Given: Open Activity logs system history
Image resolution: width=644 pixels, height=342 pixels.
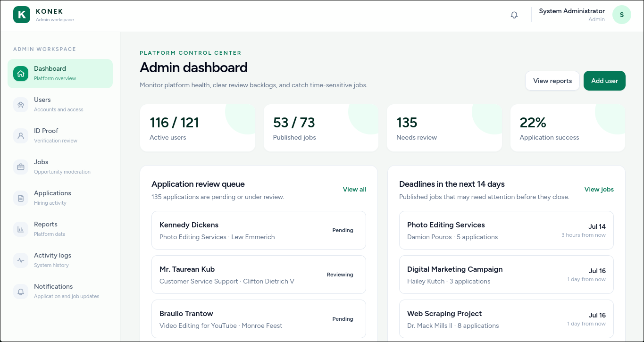Looking at the screenshot, I should coord(60,260).
